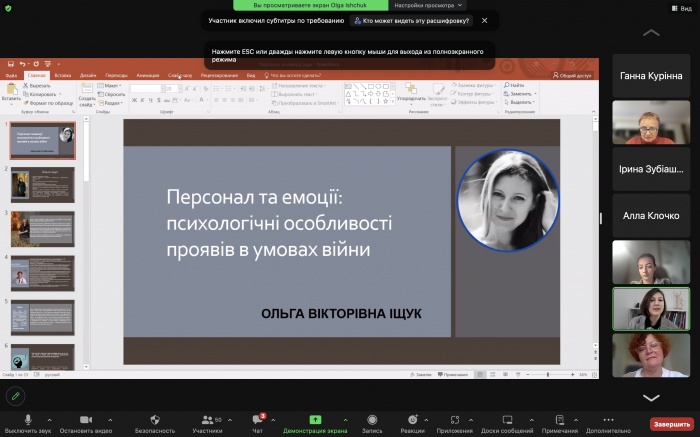Open the Security shield icon
This screenshot has width=700, height=437.
154,419
